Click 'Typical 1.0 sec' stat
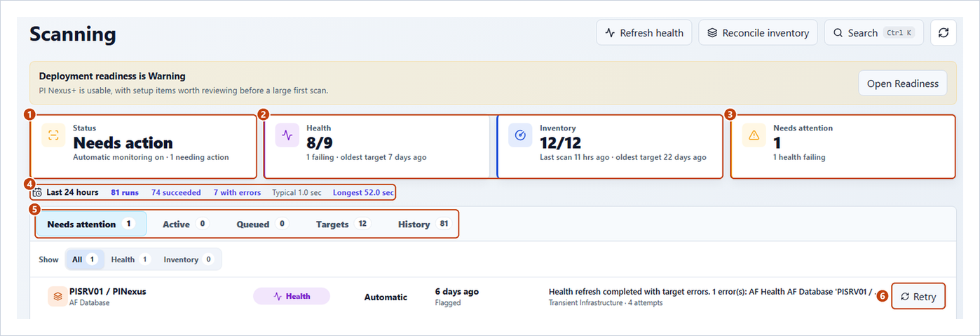Viewport: 980px width, 336px height. (296, 192)
